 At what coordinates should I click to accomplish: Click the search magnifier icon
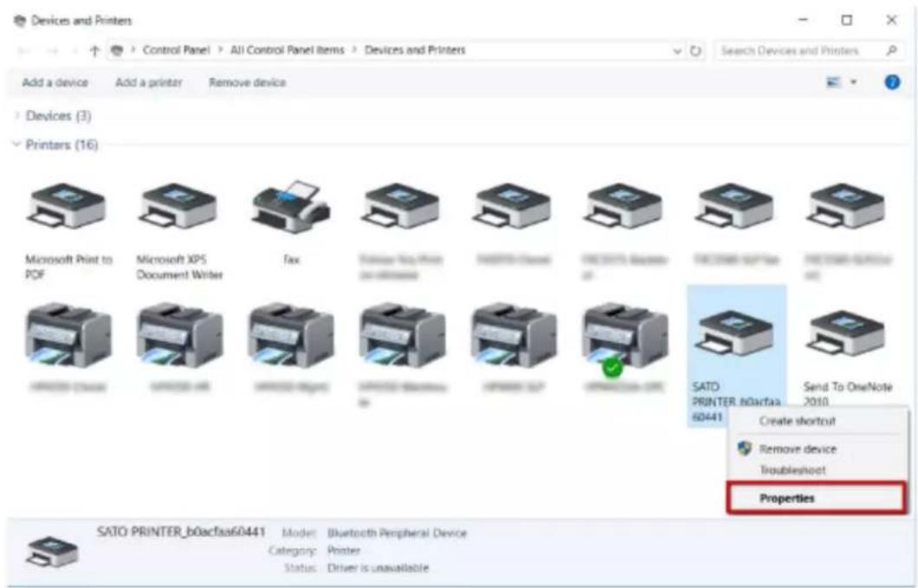tap(892, 51)
